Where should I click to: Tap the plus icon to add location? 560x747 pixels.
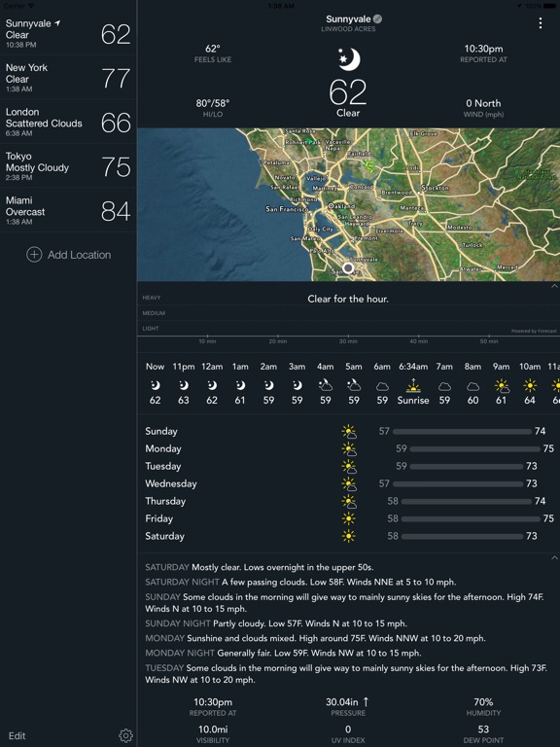tap(34, 255)
